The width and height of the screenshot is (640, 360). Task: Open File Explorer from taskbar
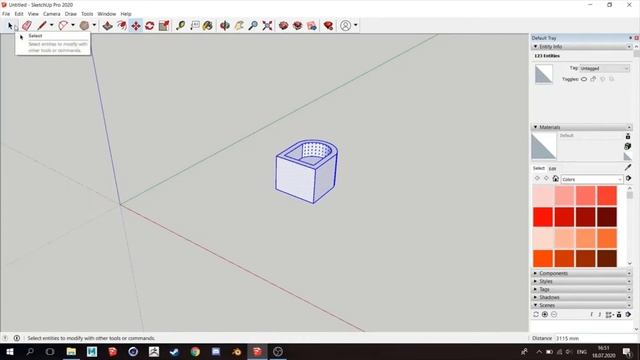point(71,351)
